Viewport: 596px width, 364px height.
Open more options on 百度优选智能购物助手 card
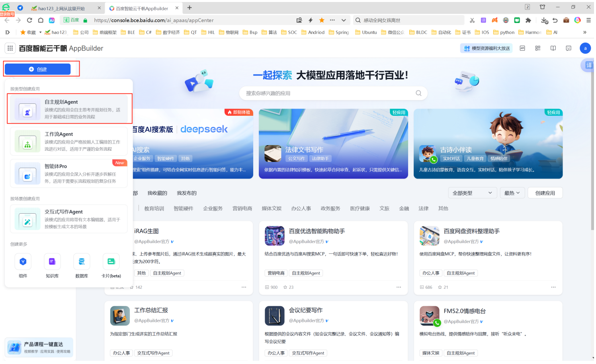click(x=399, y=287)
